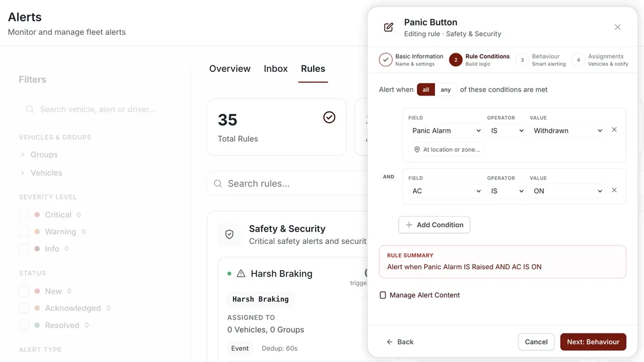Viewport: 644px width, 362px height.
Task: Click the magnifier icon in Search rules
Action: tap(218, 183)
